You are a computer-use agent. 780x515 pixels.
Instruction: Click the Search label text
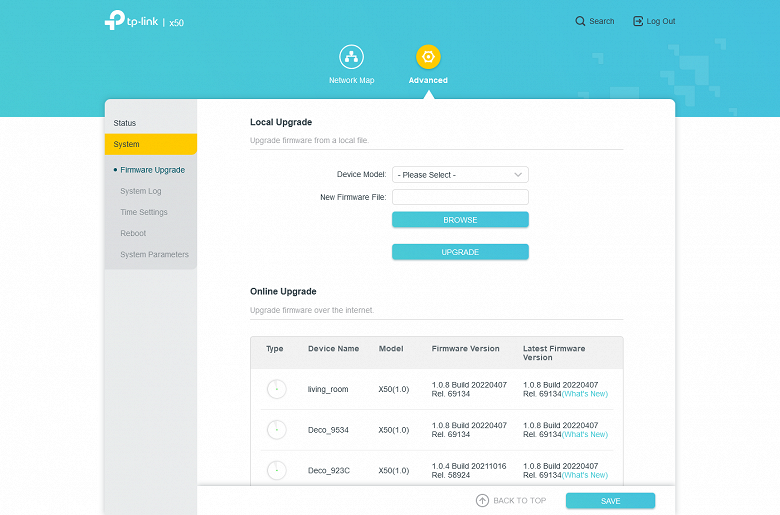point(602,21)
